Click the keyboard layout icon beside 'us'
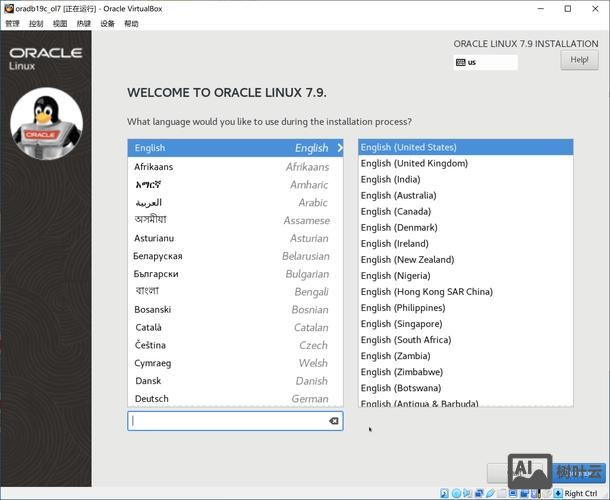The width and height of the screenshot is (610, 500). coord(460,62)
